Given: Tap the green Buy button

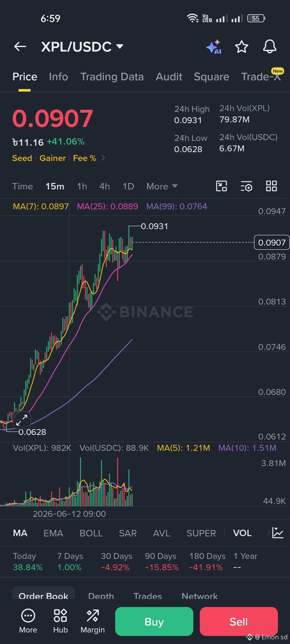Looking at the screenshot, I should coord(154,621).
